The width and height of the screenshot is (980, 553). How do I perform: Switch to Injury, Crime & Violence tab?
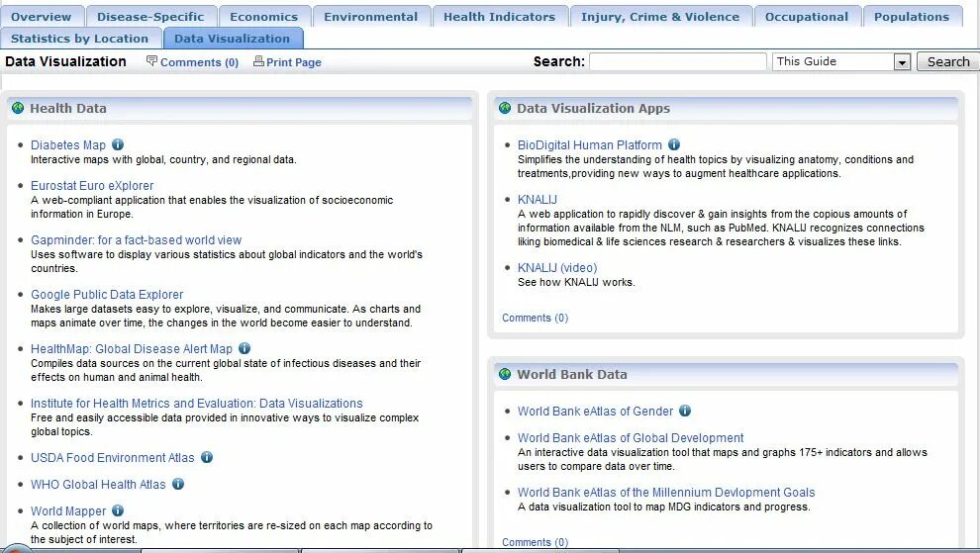coord(660,17)
